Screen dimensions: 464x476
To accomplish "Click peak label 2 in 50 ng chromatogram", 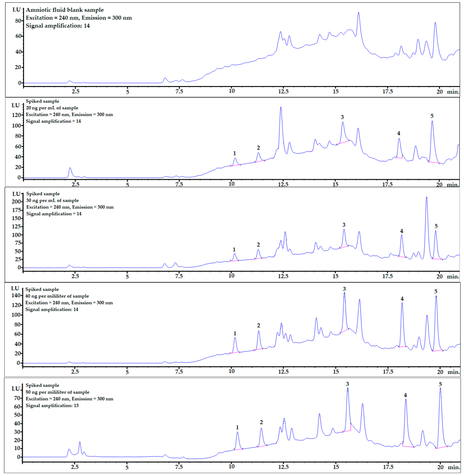I will coord(261,422).
